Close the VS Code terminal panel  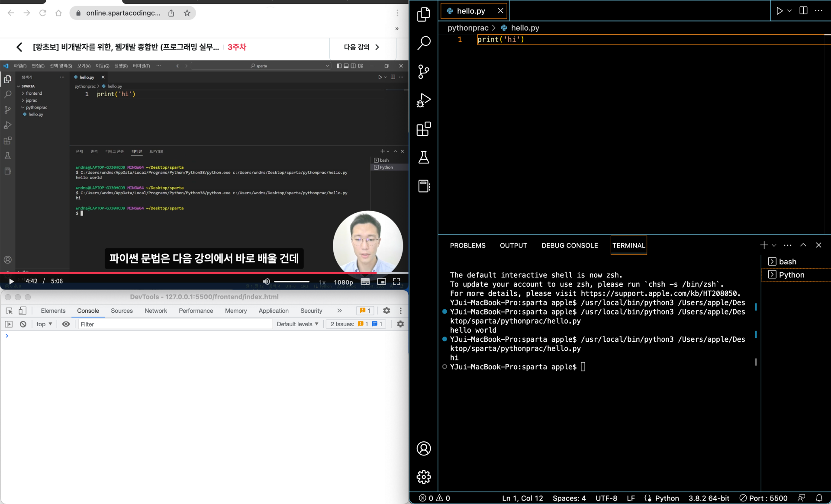[818, 245]
